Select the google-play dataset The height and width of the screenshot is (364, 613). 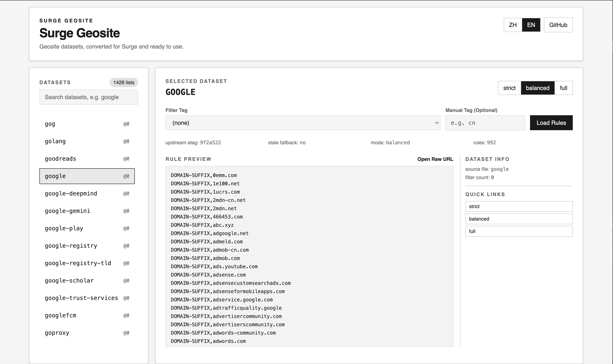pyautogui.click(x=87, y=228)
